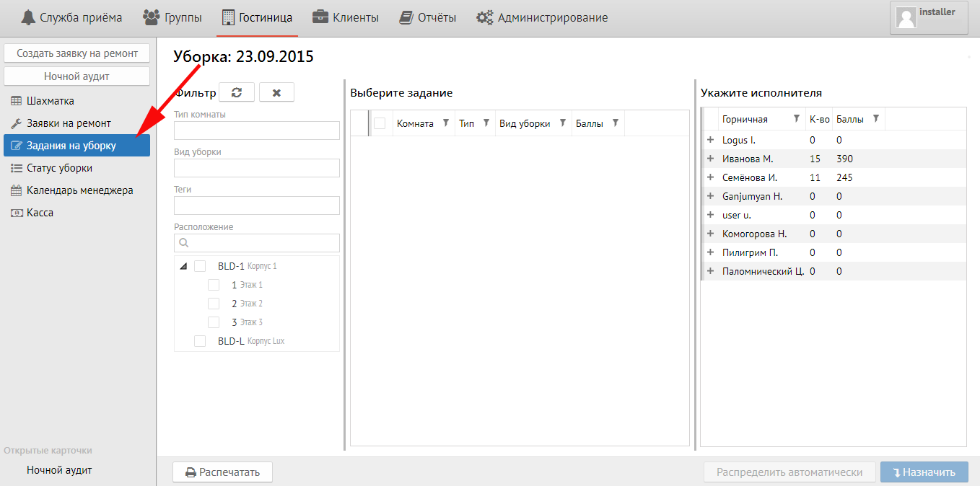Click the list icon beside Статус уборки

click(16, 168)
